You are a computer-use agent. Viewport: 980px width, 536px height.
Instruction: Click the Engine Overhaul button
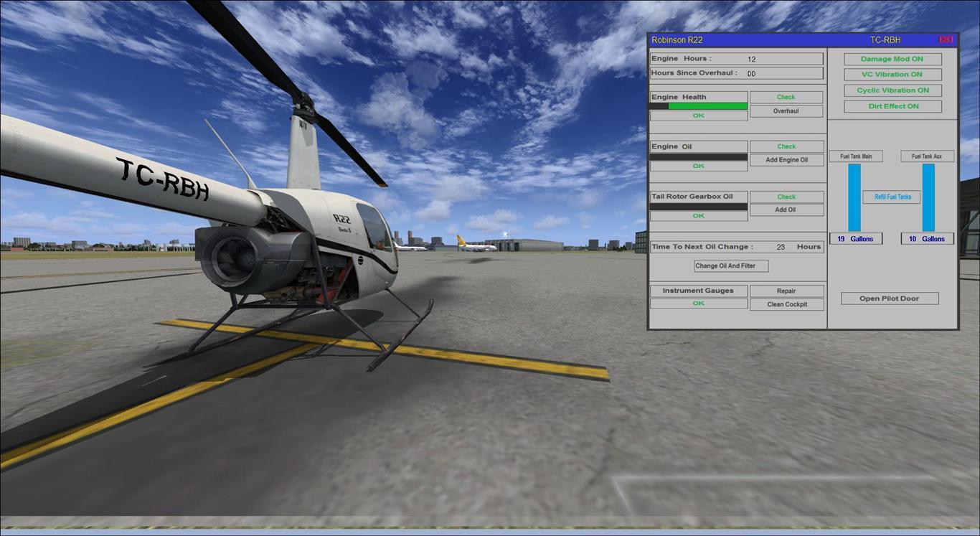pos(786,111)
